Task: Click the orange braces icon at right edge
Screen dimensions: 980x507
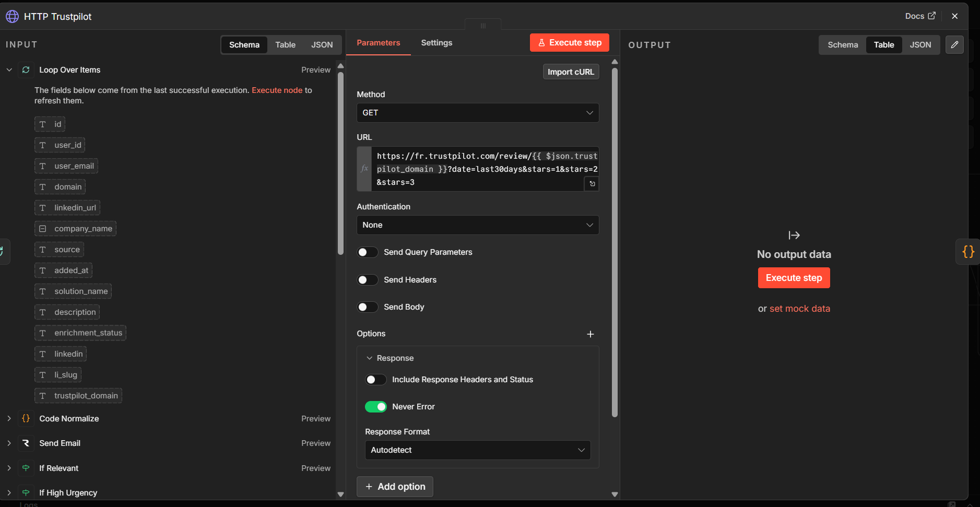Action: [968, 252]
